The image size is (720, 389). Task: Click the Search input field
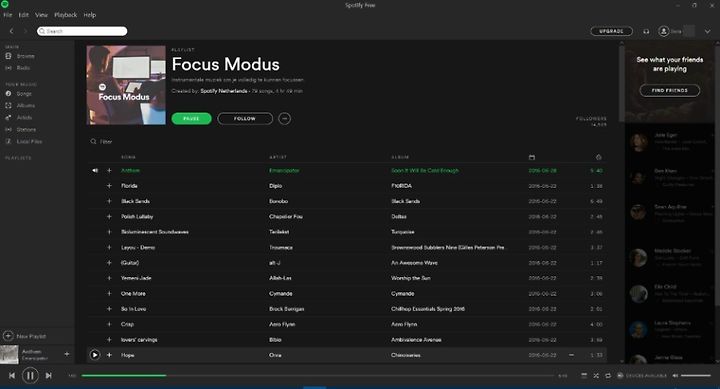82,31
